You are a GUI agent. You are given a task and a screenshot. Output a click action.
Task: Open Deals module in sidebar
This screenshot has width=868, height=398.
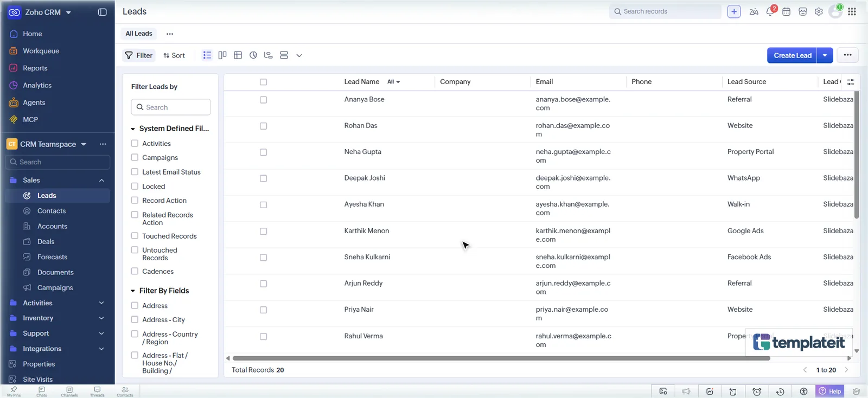tap(46, 242)
